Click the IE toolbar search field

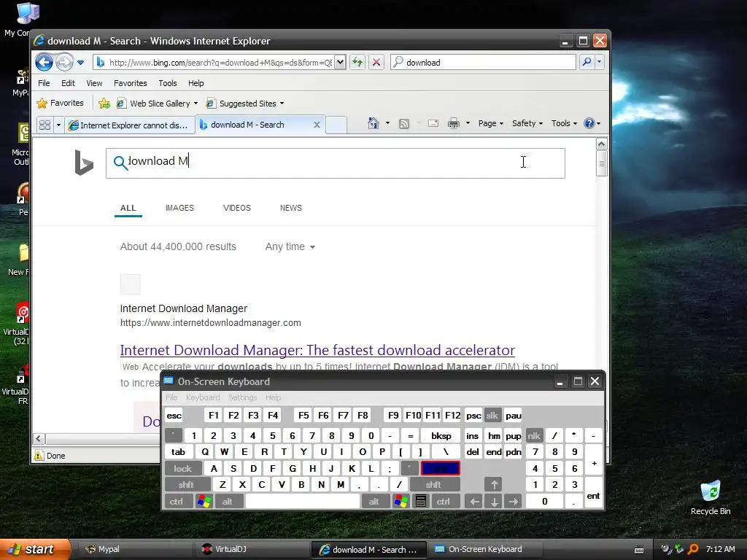tap(483, 62)
